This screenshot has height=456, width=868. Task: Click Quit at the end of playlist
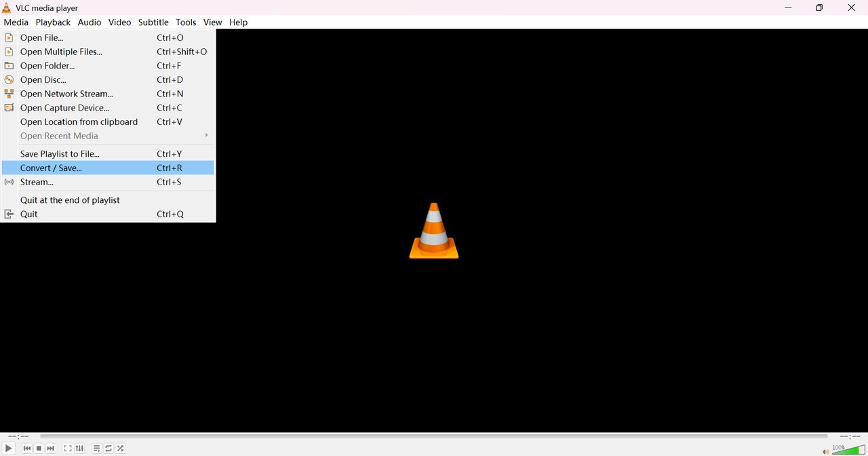coord(70,199)
